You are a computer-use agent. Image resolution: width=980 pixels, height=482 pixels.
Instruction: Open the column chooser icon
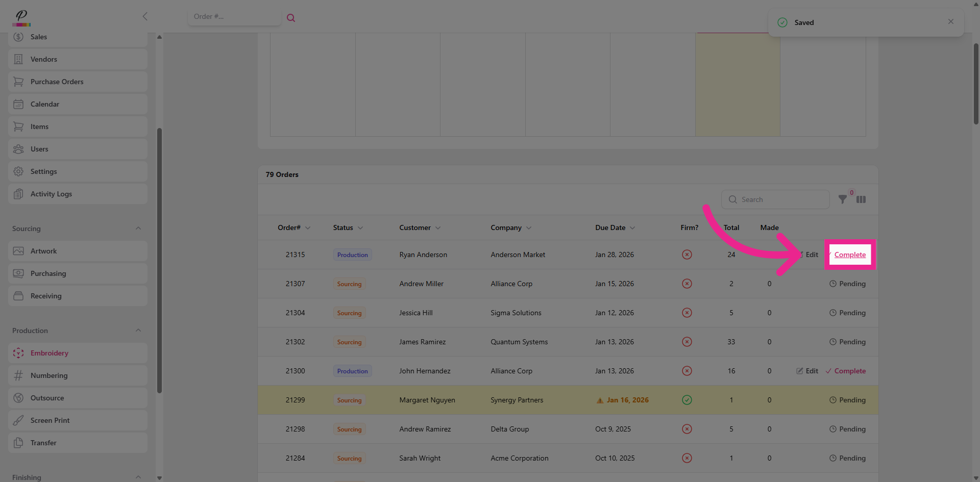[861, 199]
